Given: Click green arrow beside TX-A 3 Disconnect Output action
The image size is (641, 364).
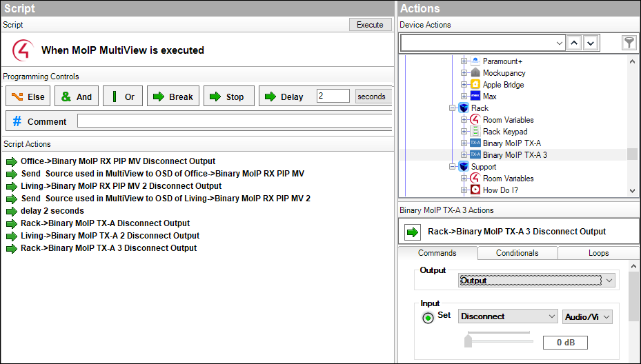Looking at the screenshot, I should pyautogui.click(x=413, y=232).
